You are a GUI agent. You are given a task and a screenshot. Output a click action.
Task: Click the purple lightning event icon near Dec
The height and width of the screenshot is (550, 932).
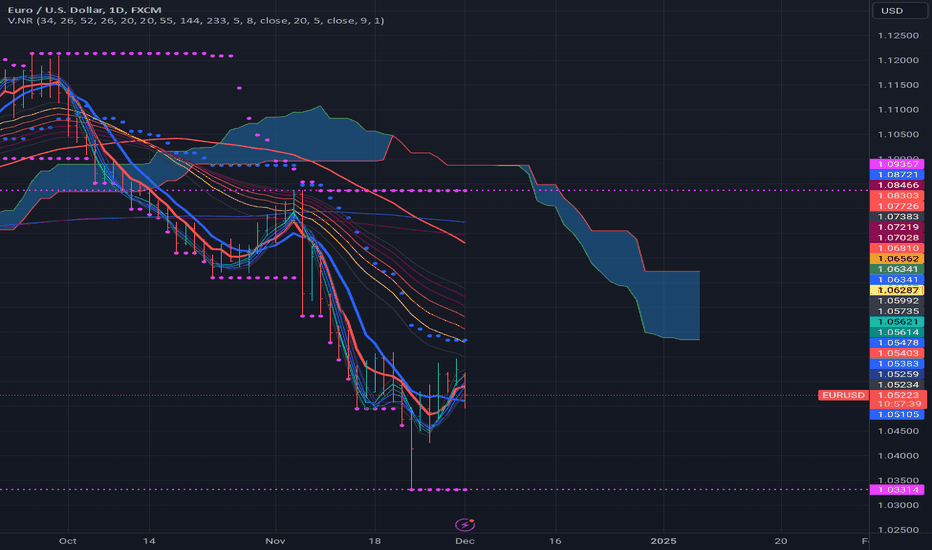coord(465,524)
